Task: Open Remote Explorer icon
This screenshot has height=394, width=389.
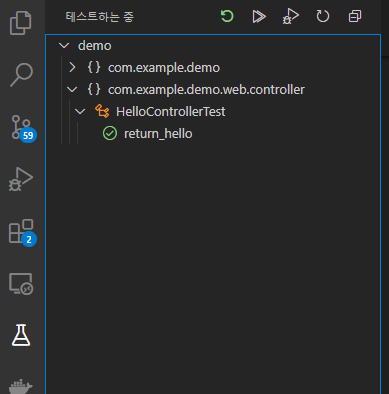Action: click(x=21, y=284)
